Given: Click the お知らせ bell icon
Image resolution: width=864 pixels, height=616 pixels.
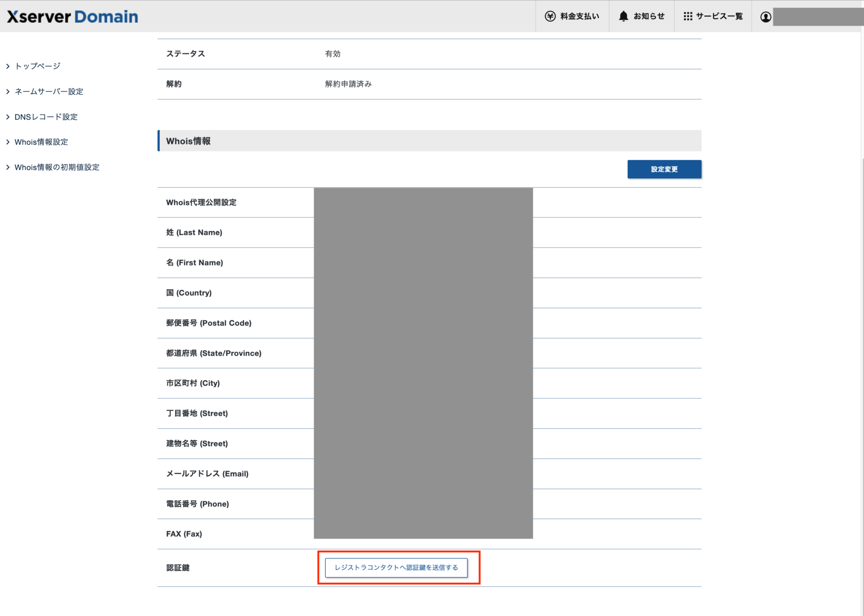Looking at the screenshot, I should point(623,16).
